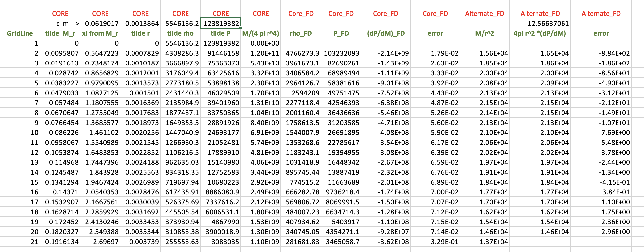This screenshot has height=252, width=644.
Task: Click the '4pi r^2 *(dP/dM)' header cell
Action: click(x=540, y=33)
